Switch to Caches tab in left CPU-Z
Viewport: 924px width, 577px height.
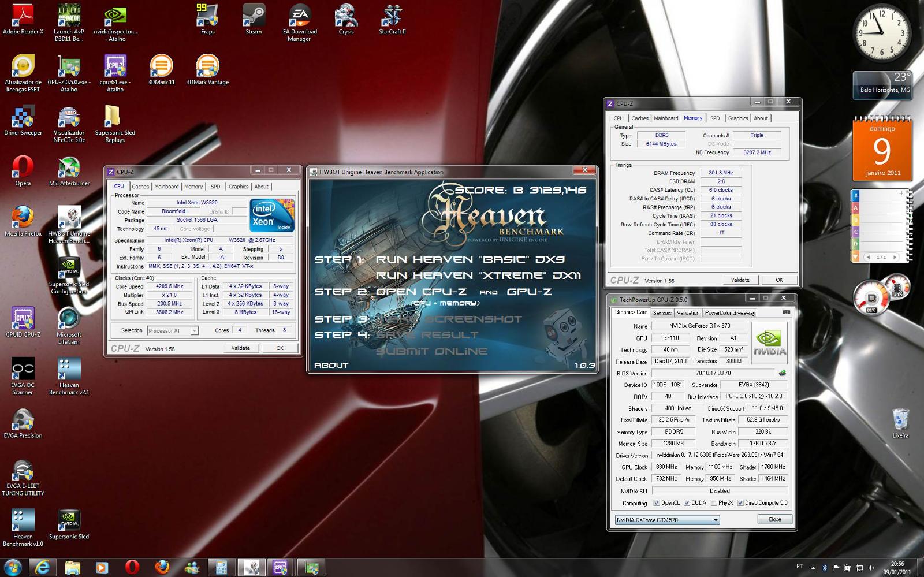(140, 187)
